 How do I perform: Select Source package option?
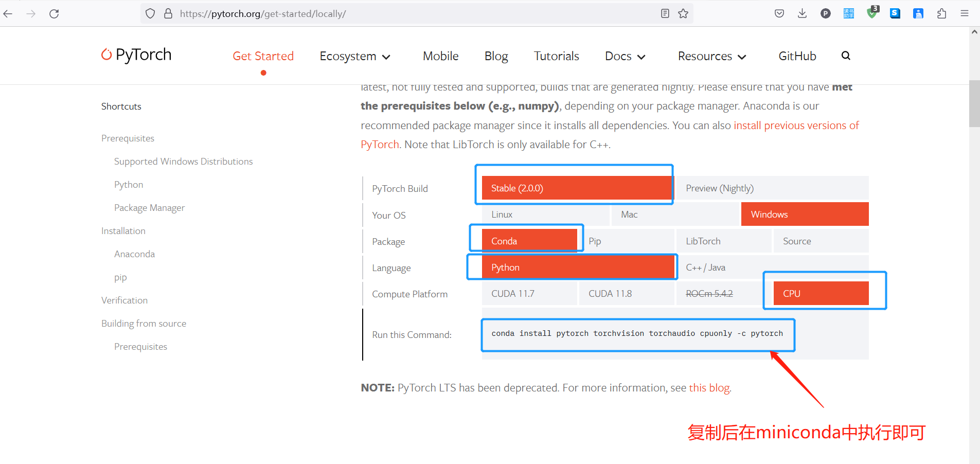(821, 241)
